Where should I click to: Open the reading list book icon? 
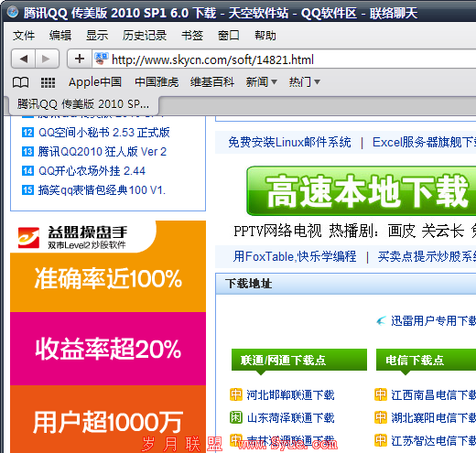pos(20,82)
